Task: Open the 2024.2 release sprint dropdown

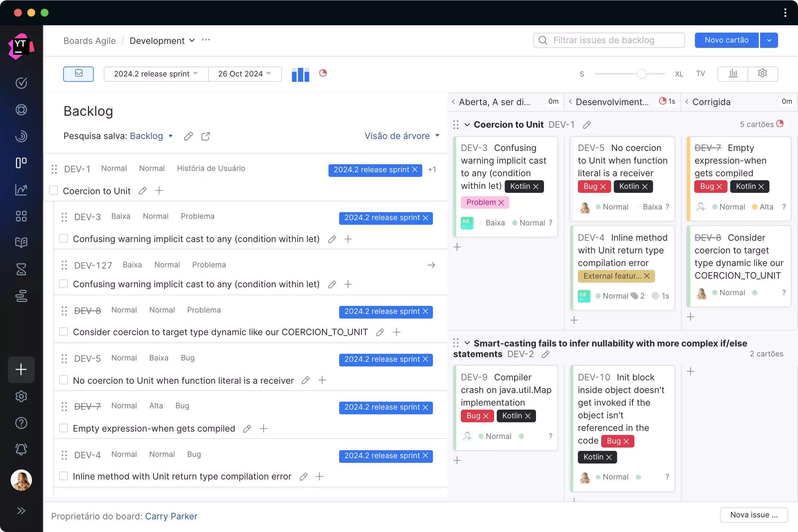Action: 154,73
